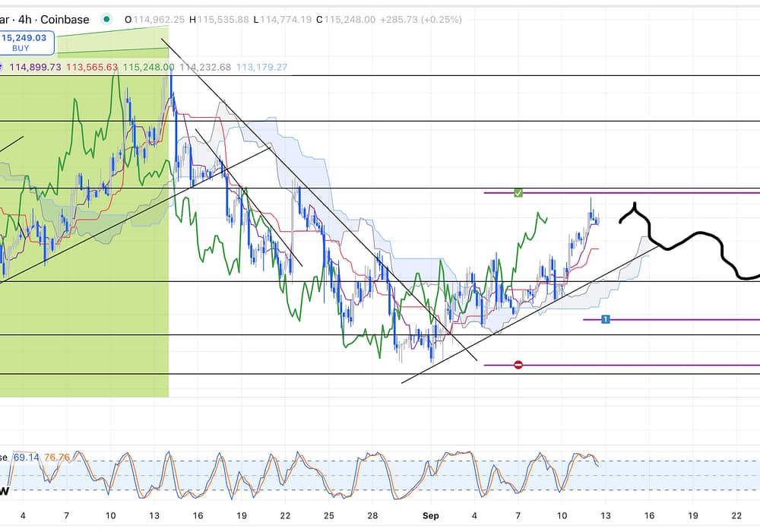Click the red stop-loss marker icon

pos(518,365)
